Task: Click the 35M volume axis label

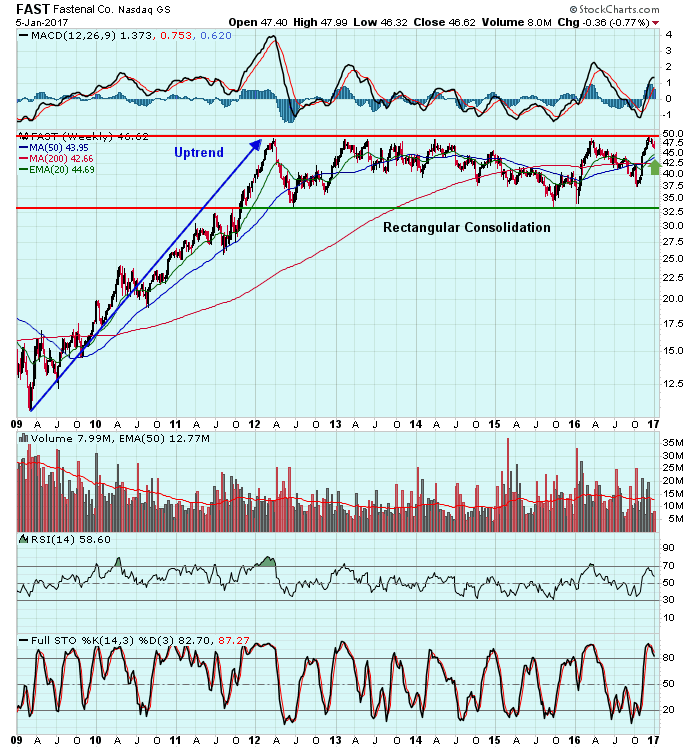Action: [673, 443]
